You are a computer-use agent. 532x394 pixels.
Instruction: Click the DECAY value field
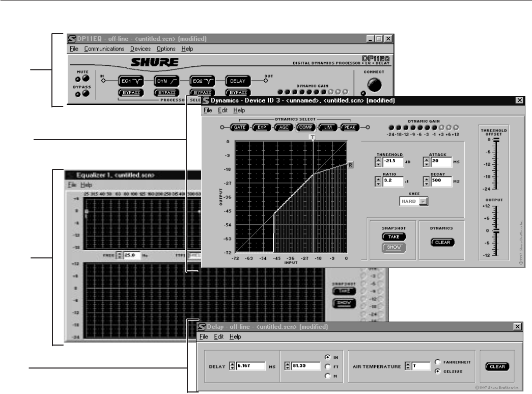click(x=441, y=181)
